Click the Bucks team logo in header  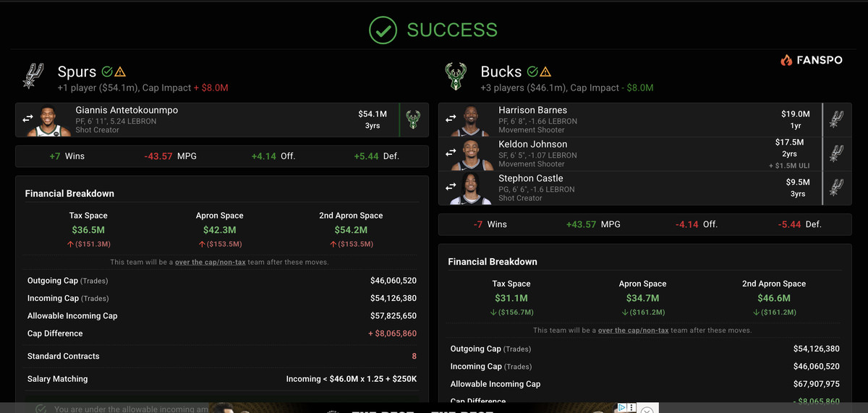[x=456, y=75]
